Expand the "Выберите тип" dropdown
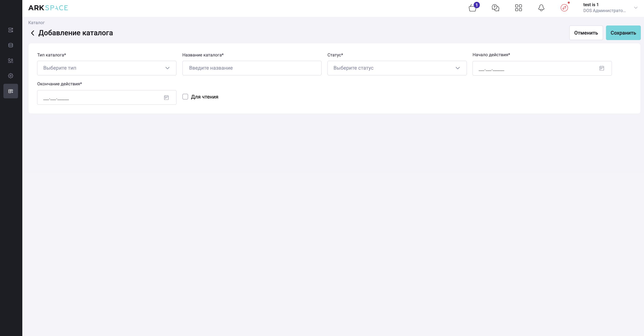 coord(107,68)
